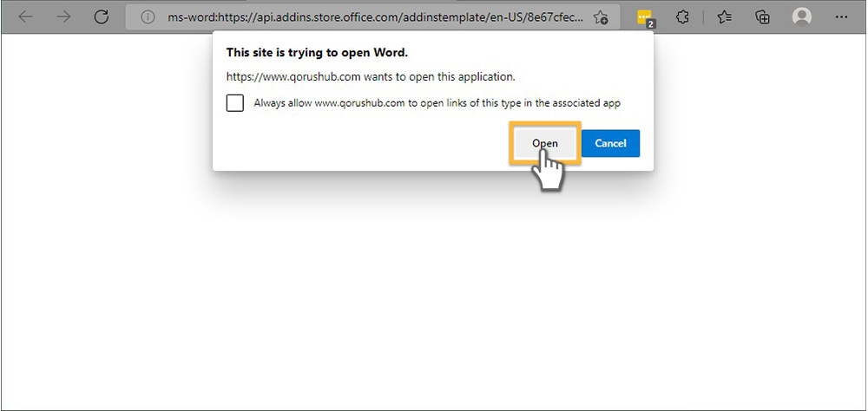Open the user profile menu
The image size is (868, 411).
tap(801, 17)
